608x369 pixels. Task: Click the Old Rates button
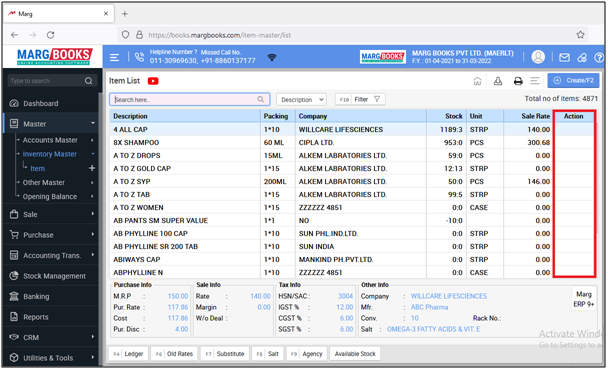[x=174, y=354]
